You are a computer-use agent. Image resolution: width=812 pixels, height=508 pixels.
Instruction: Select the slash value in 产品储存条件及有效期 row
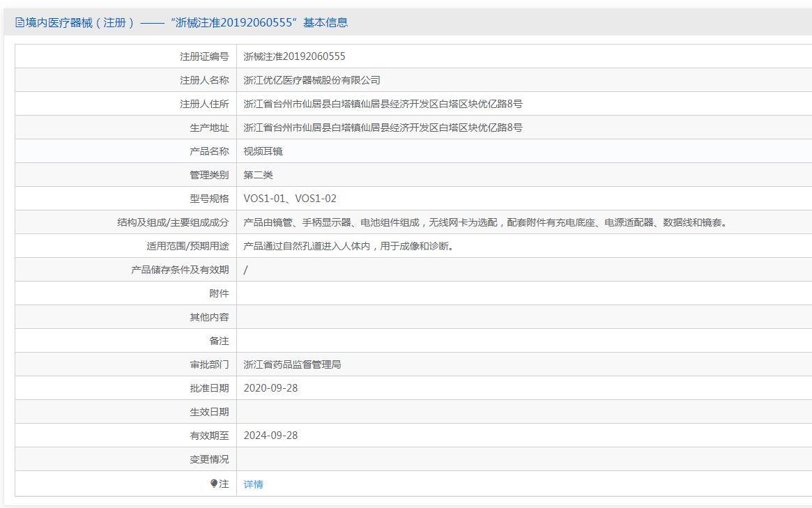[245, 270]
